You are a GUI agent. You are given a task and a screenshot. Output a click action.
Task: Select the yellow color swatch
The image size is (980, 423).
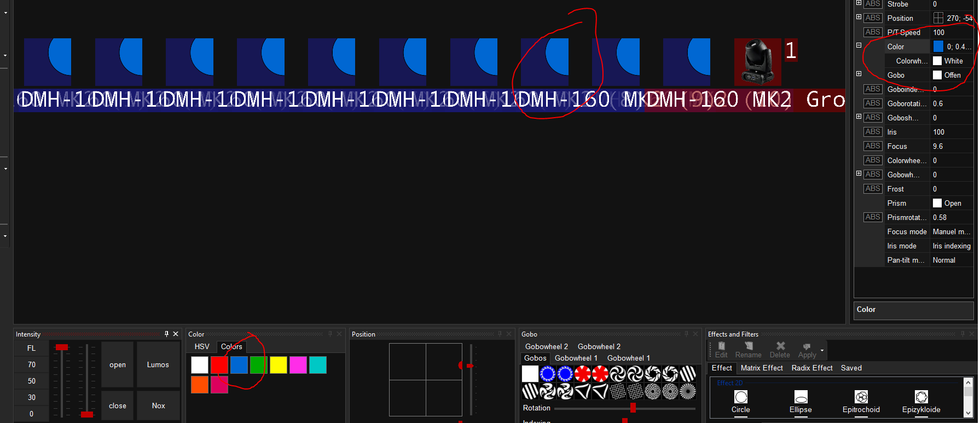click(x=278, y=365)
